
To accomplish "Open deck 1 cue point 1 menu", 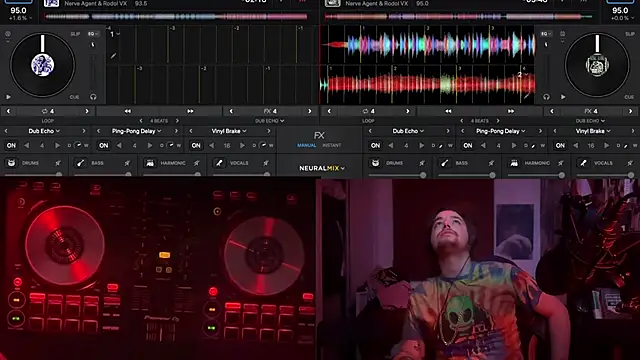I will click(115, 34).
